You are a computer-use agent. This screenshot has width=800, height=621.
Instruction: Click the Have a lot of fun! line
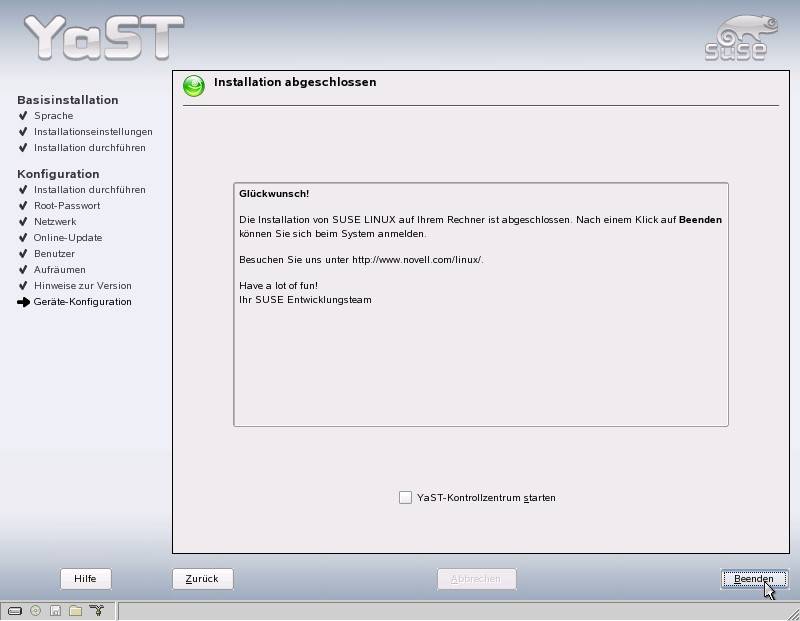point(278,286)
